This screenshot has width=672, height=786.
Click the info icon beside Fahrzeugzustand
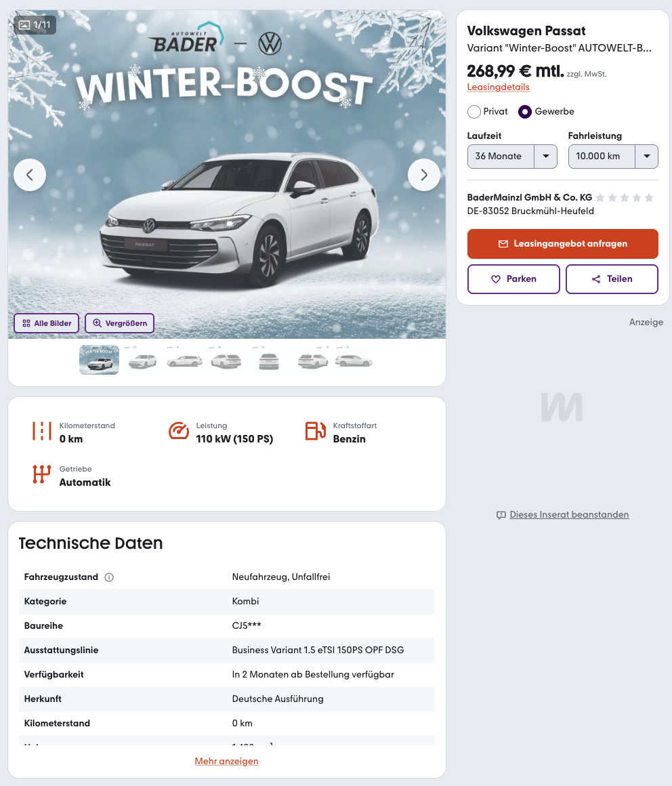coord(109,577)
